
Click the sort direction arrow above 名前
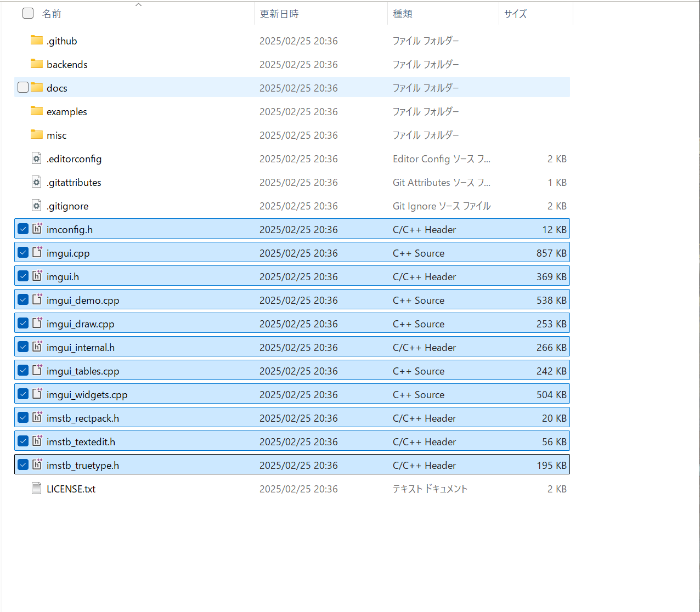139,4
